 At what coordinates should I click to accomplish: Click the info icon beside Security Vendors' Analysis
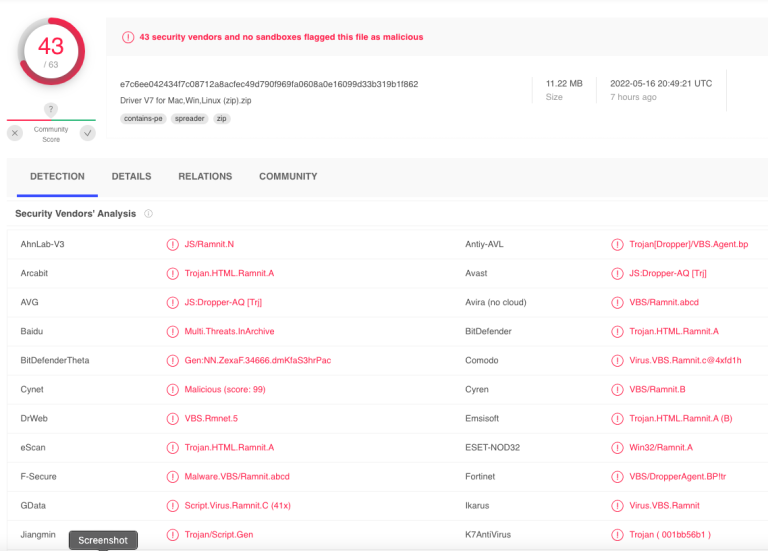(x=148, y=214)
